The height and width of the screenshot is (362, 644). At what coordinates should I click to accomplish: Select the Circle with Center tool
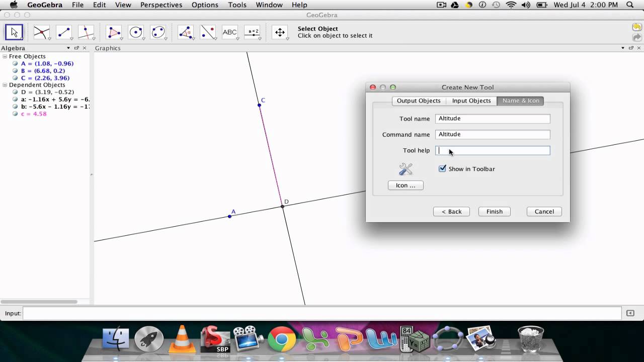coord(136,32)
